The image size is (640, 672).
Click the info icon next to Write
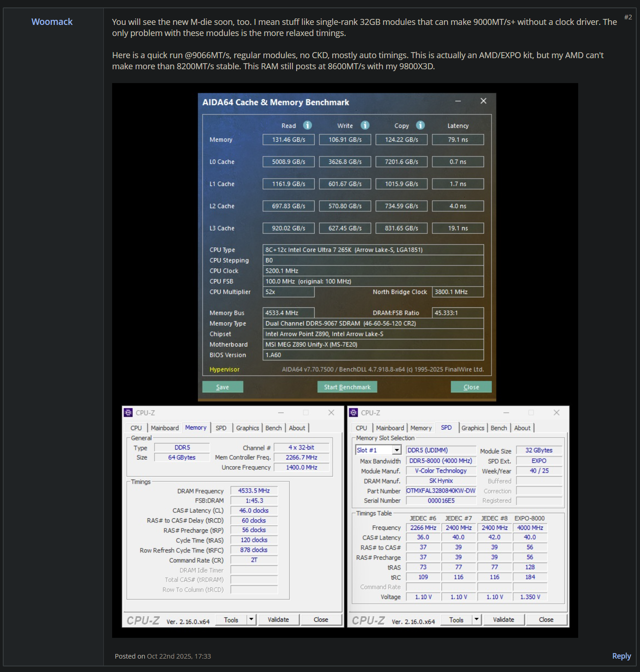[365, 125]
